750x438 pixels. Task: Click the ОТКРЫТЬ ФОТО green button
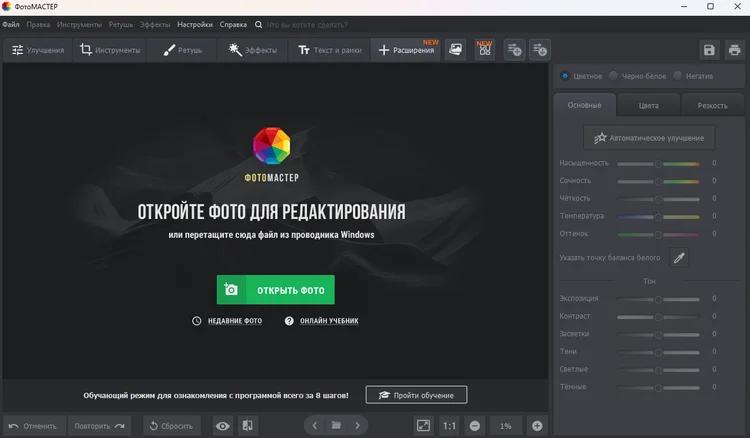coord(276,290)
